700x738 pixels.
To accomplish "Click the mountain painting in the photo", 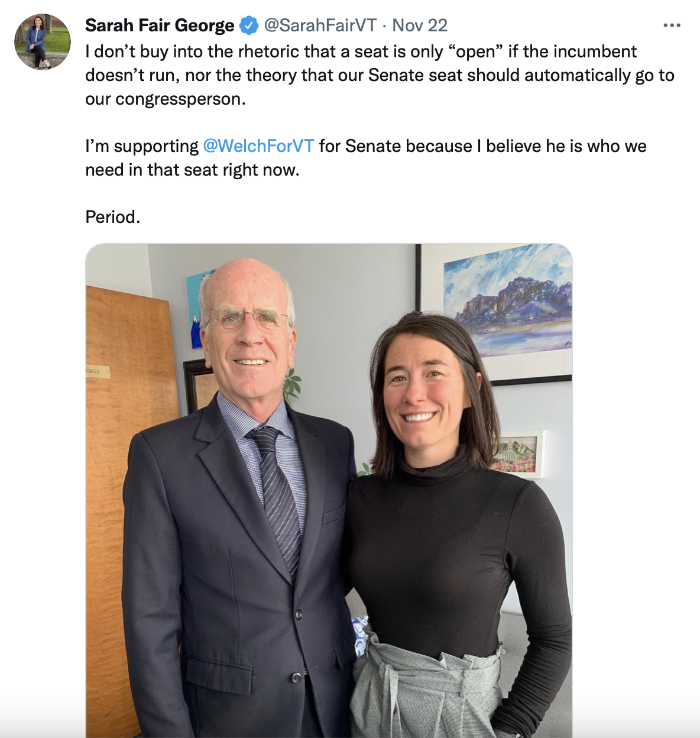I will point(507,302).
